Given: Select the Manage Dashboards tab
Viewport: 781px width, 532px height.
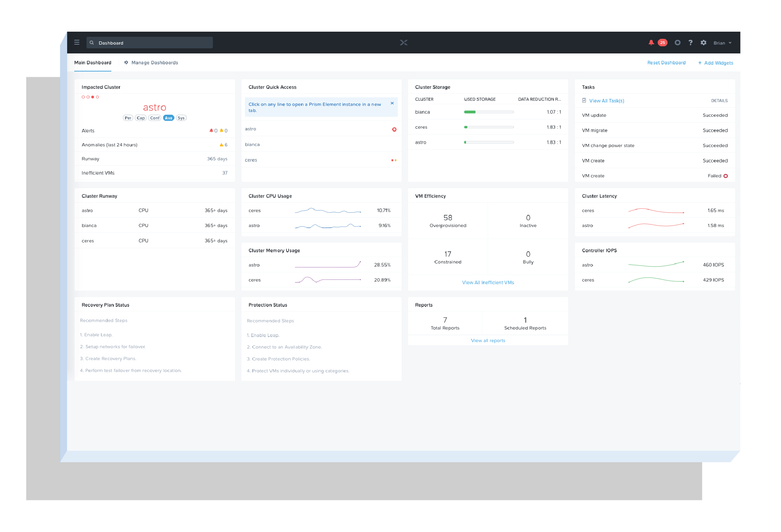Looking at the screenshot, I should [x=152, y=62].
